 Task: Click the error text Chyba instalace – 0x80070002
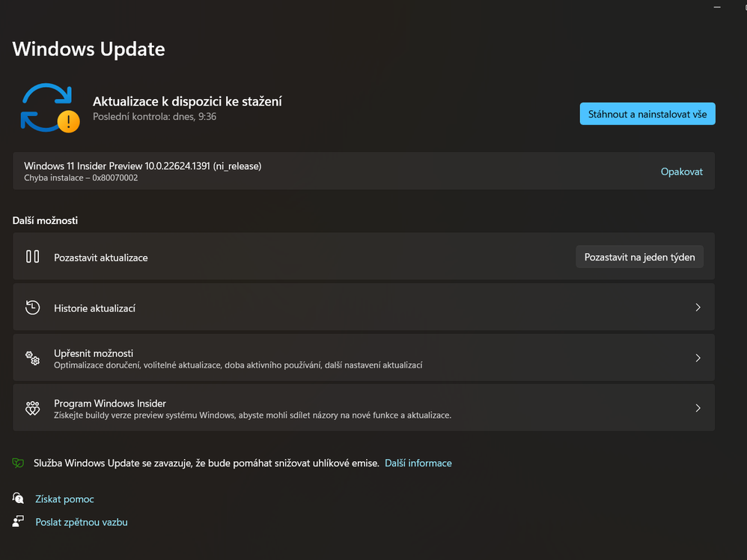tap(81, 177)
